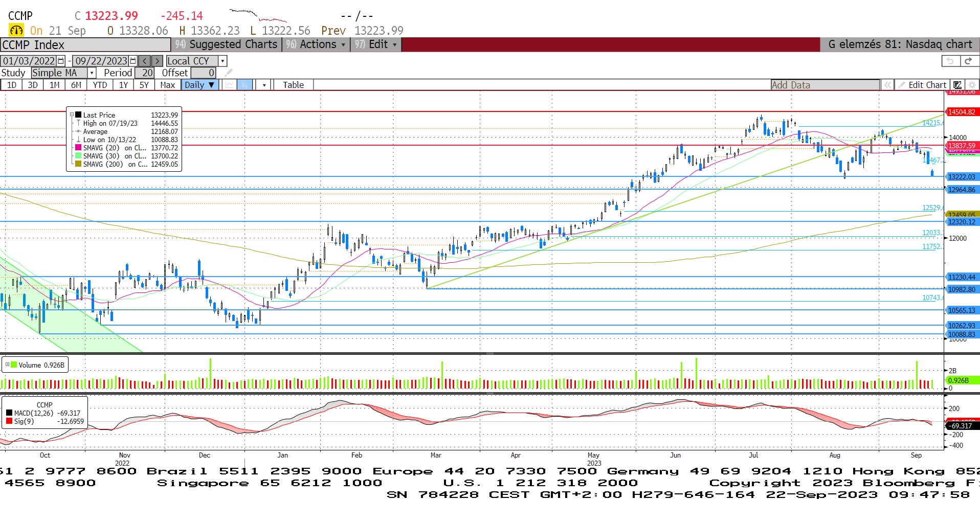Click the start date field 01/03/2022
The width and height of the screenshot is (980, 523).
[x=29, y=61]
